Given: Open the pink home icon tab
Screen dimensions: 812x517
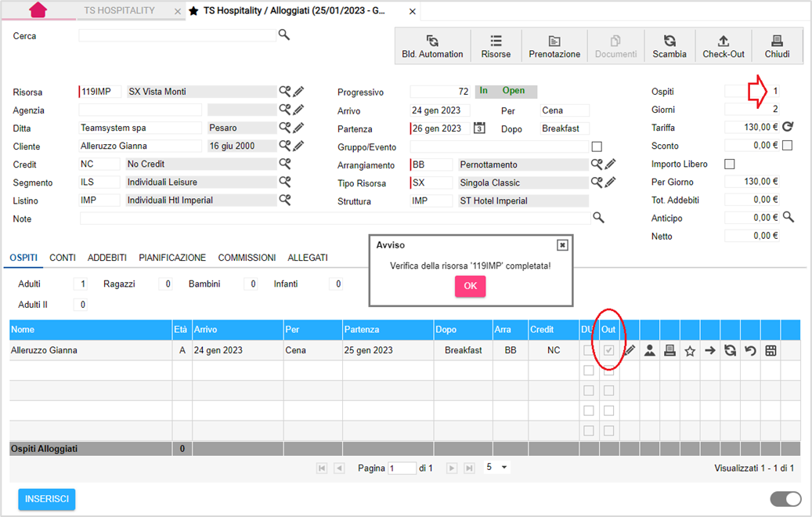Looking at the screenshot, I should pyautogui.click(x=38, y=10).
